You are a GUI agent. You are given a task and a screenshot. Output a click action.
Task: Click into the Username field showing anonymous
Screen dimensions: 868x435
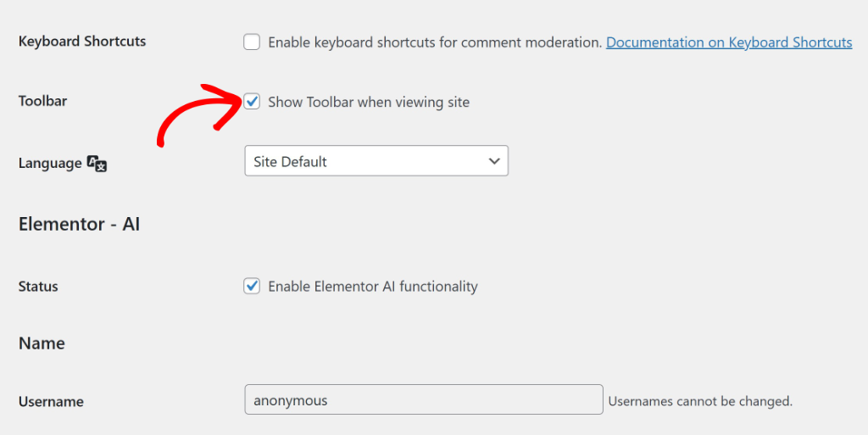423,400
